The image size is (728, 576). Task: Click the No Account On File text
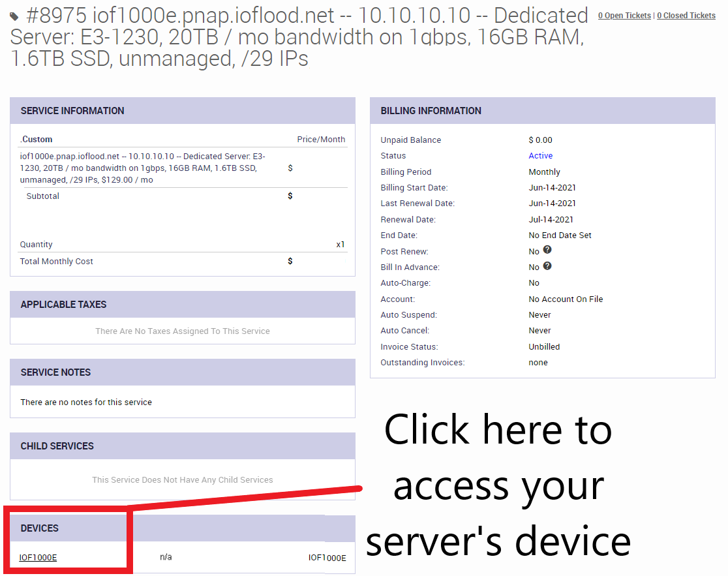click(564, 299)
